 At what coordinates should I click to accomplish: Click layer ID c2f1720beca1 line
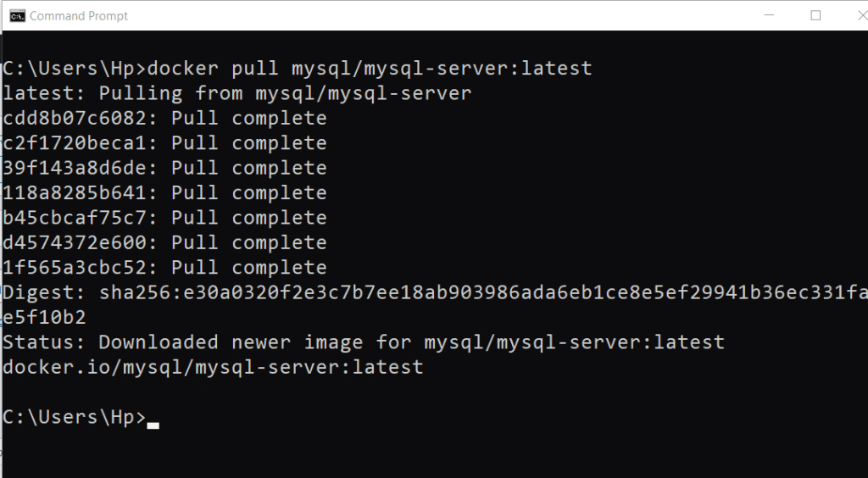pyautogui.click(x=165, y=143)
